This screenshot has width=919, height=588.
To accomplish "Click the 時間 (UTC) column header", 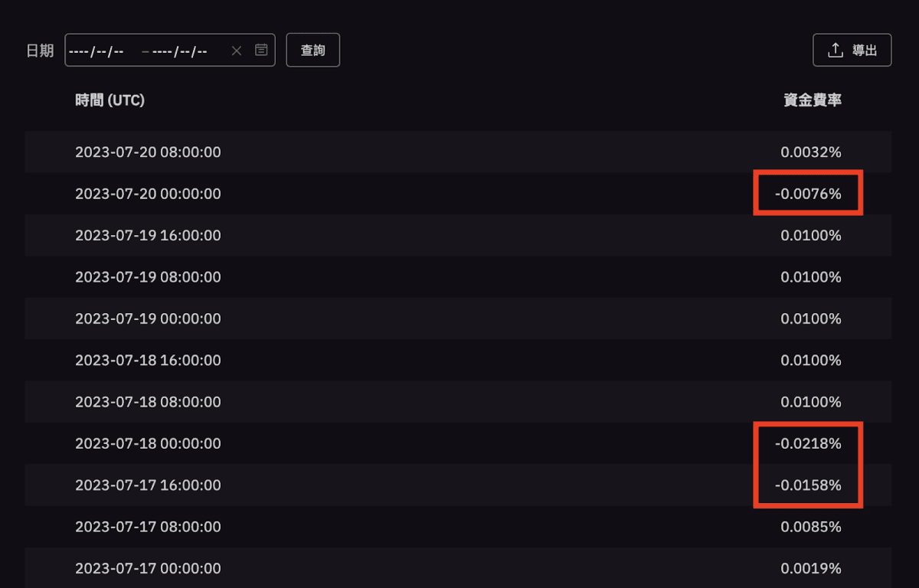I will (x=110, y=100).
